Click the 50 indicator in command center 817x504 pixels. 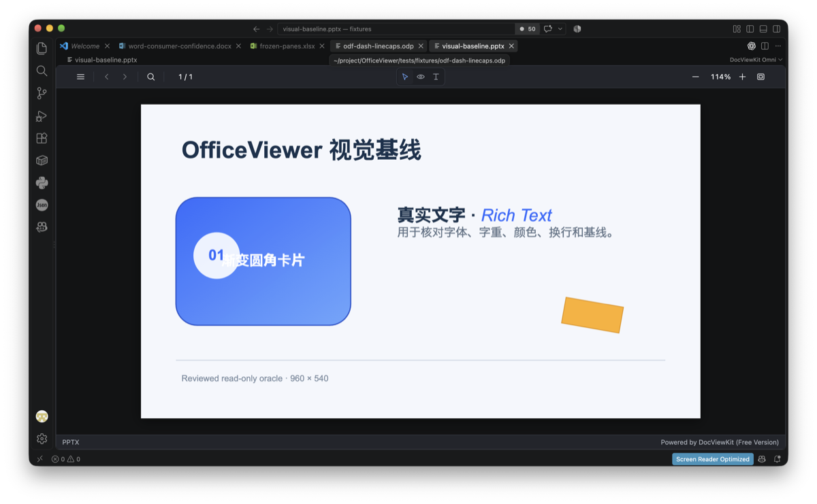[x=528, y=29]
